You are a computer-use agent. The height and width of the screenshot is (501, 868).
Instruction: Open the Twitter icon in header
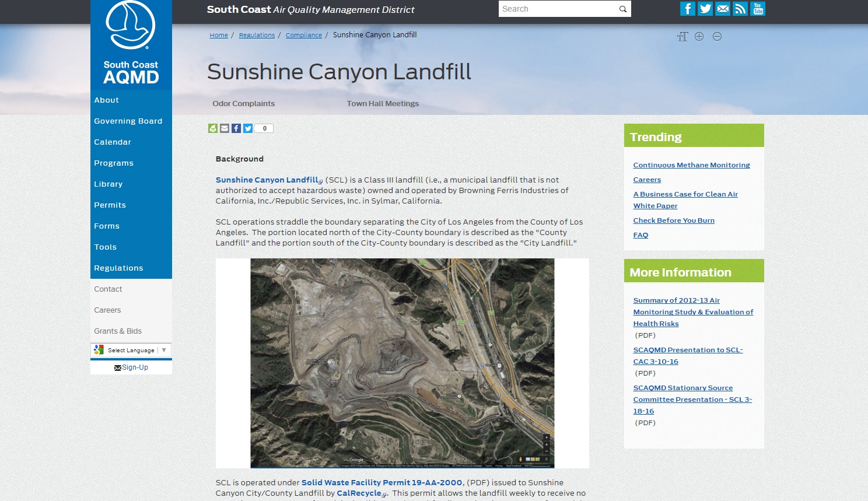705,9
